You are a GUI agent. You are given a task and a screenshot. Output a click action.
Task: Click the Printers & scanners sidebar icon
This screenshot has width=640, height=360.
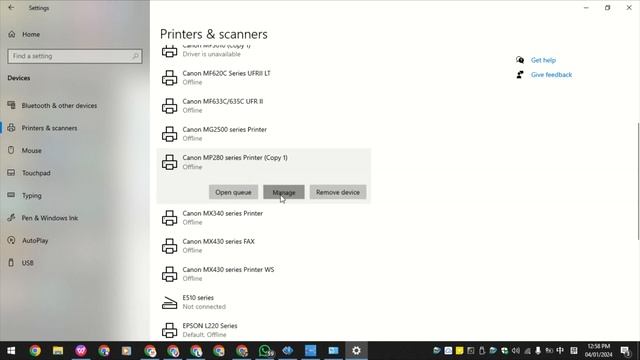coord(11,128)
